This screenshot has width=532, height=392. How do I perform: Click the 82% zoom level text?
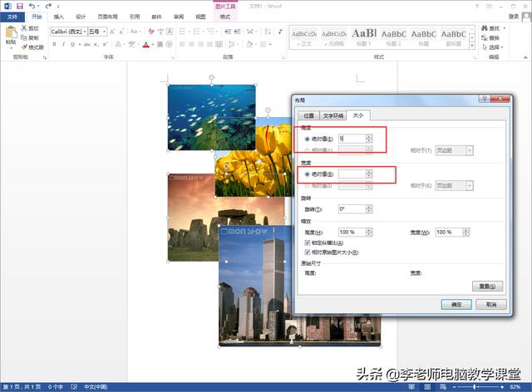click(515, 387)
